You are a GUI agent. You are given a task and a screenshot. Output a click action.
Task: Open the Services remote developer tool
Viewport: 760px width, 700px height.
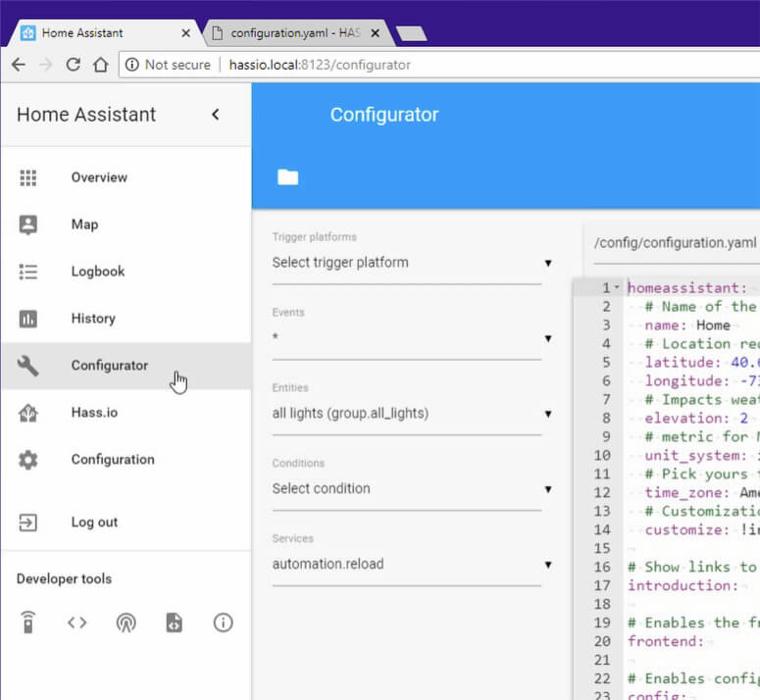(28, 623)
